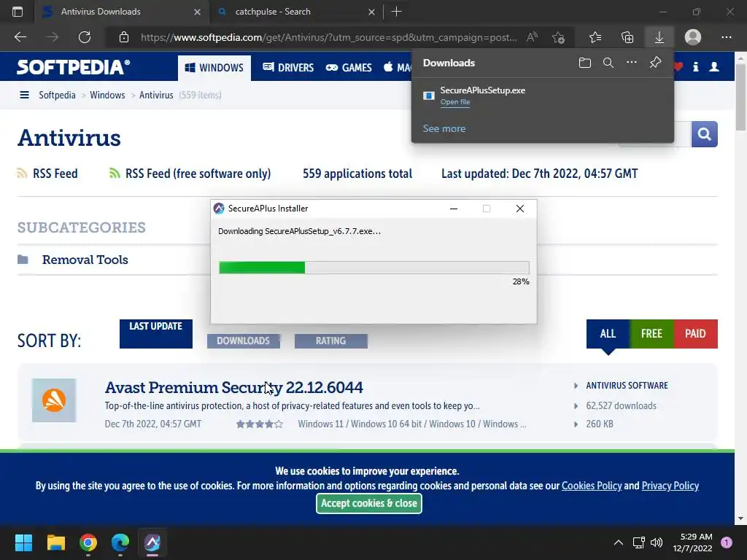Viewport: 747px width, 560px height.
Task: View site information lock icon
Action: (124, 37)
